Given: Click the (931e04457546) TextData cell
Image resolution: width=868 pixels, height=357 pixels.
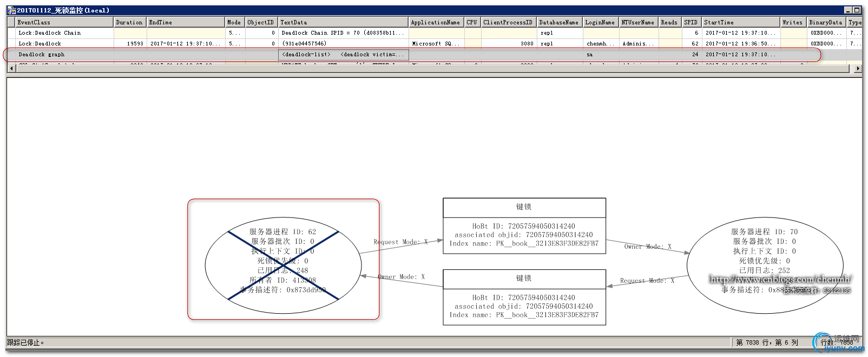Looking at the screenshot, I should [x=344, y=44].
